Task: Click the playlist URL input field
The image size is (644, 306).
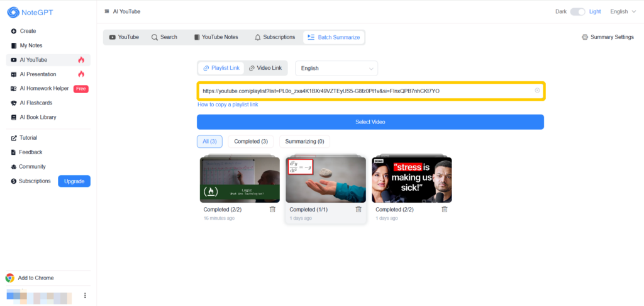Action: point(371,91)
